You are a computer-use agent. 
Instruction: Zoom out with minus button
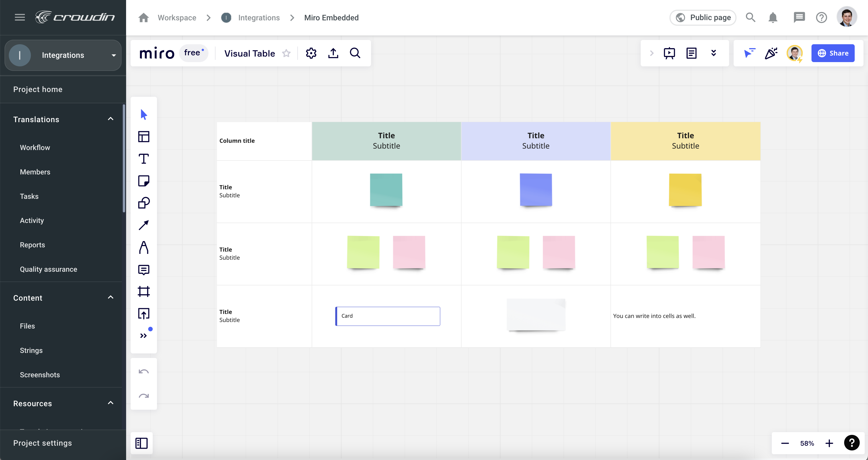pyautogui.click(x=785, y=443)
